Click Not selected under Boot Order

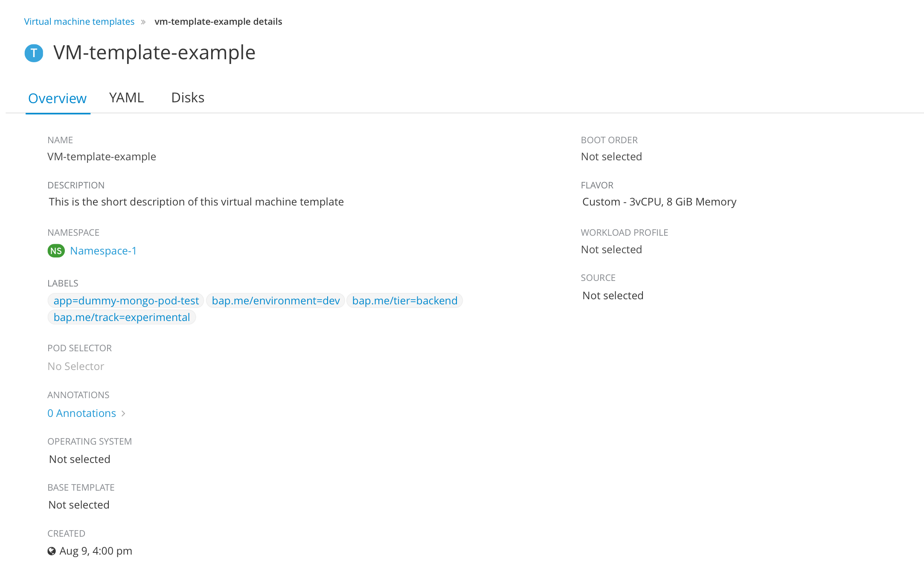611,156
